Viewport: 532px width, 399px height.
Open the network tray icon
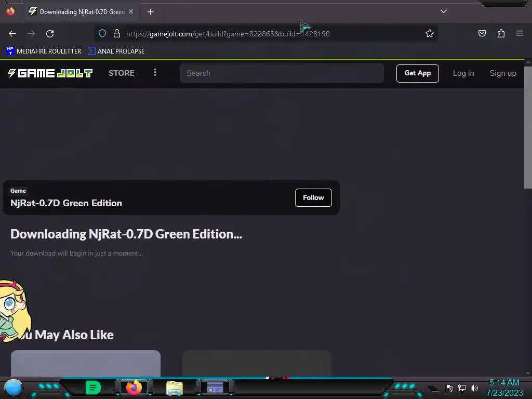462,388
